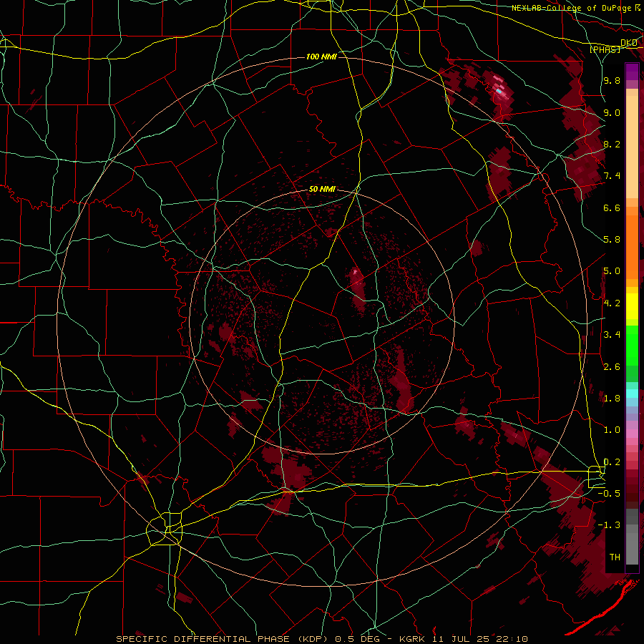Click the 6.6 value on color scale
Screen dimensions: 644x644
612,208
